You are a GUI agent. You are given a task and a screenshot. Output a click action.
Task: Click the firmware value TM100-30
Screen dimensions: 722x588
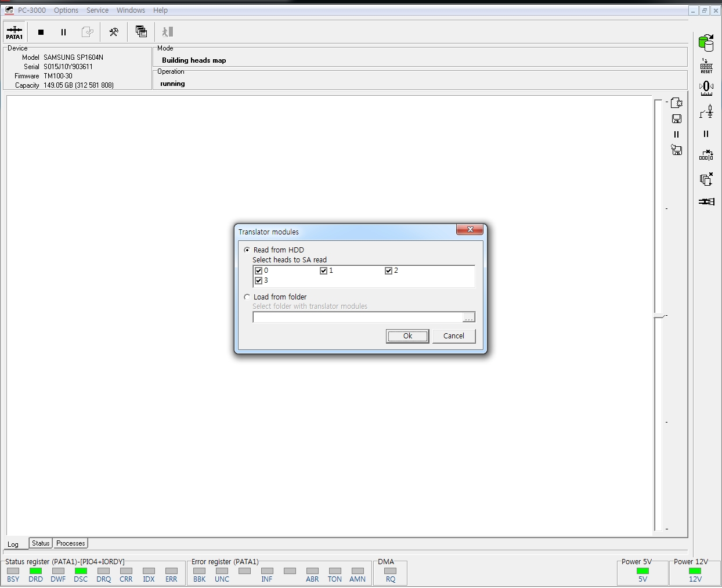tap(58, 76)
